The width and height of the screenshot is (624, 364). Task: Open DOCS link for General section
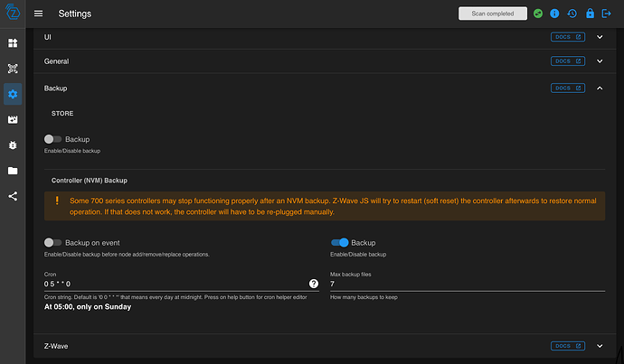(568, 61)
